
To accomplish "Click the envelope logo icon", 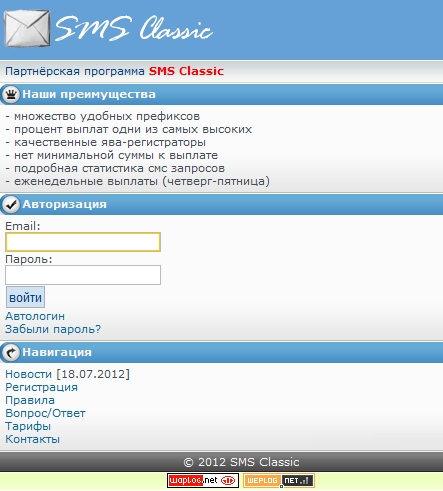I will [27, 28].
